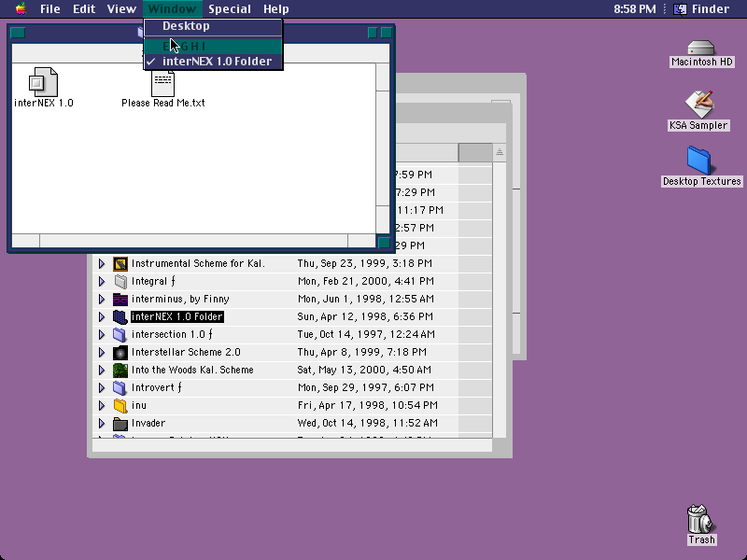Click the Interstellar Scheme 2.0 name text
The width and height of the screenshot is (747, 560).
[x=186, y=353]
